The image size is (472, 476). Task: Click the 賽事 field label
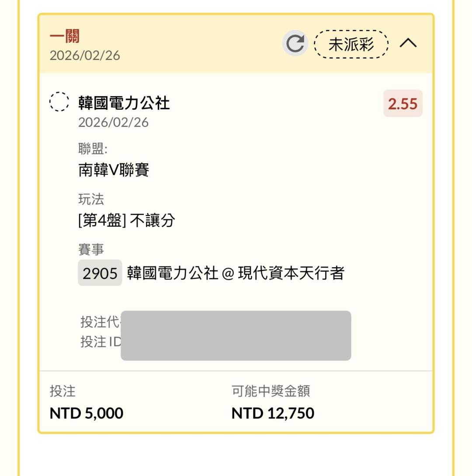tap(91, 250)
